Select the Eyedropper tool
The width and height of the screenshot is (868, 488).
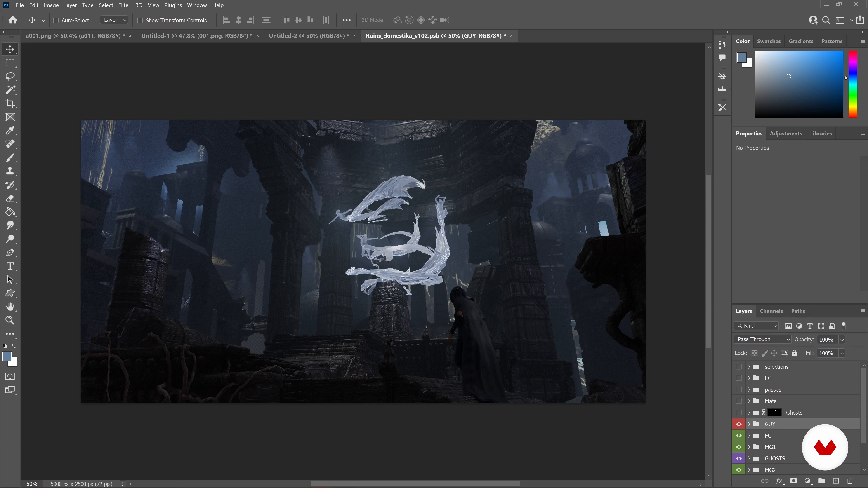(10, 130)
